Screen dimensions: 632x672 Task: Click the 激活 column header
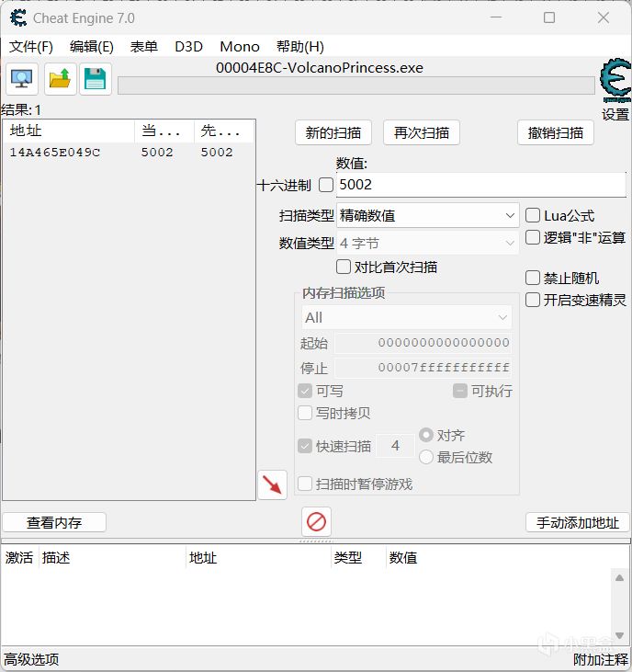tap(19, 558)
